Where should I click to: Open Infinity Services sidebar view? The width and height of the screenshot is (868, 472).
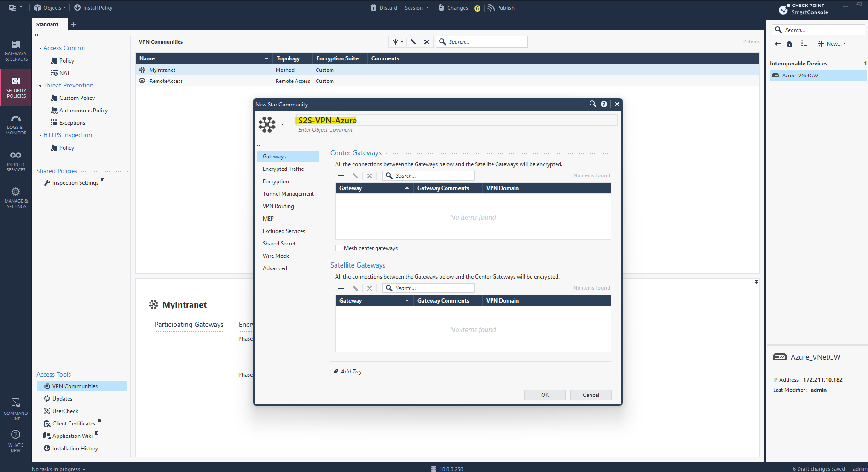pyautogui.click(x=16, y=162)
